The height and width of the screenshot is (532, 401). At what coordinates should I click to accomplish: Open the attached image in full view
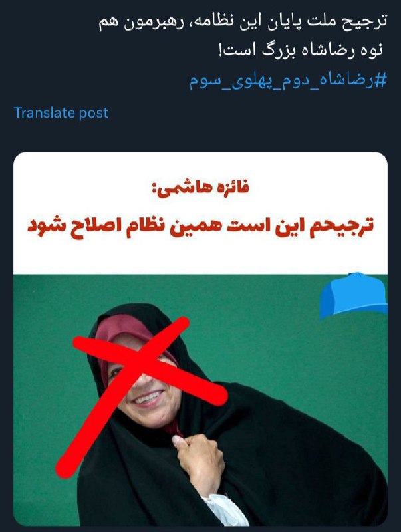[x=201, y=339]
